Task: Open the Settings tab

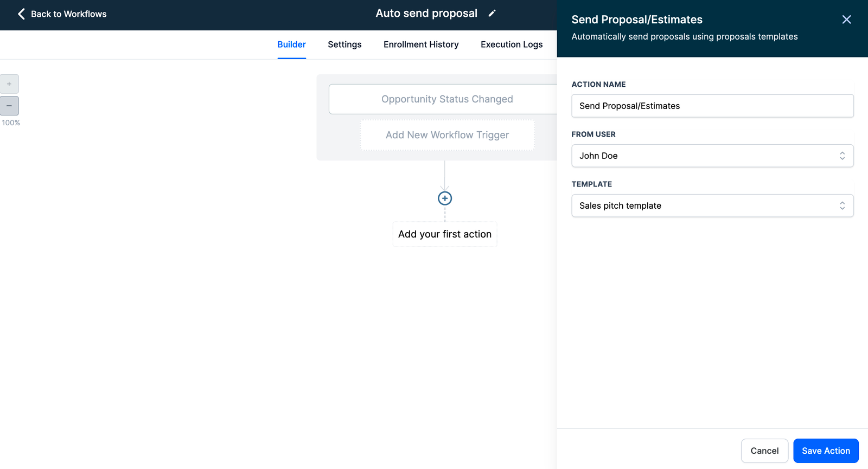Action: 344,44
